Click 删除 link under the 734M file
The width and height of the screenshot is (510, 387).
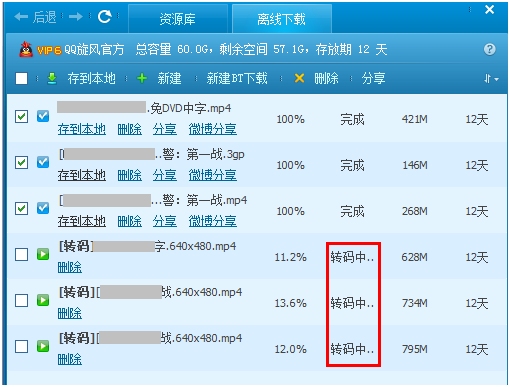[x=69, y=313]
